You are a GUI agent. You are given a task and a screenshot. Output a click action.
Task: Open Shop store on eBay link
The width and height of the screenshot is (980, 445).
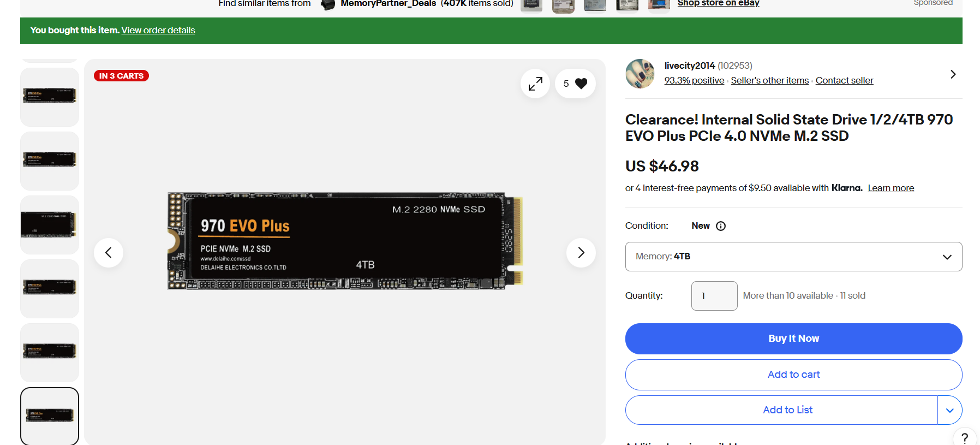718,3
